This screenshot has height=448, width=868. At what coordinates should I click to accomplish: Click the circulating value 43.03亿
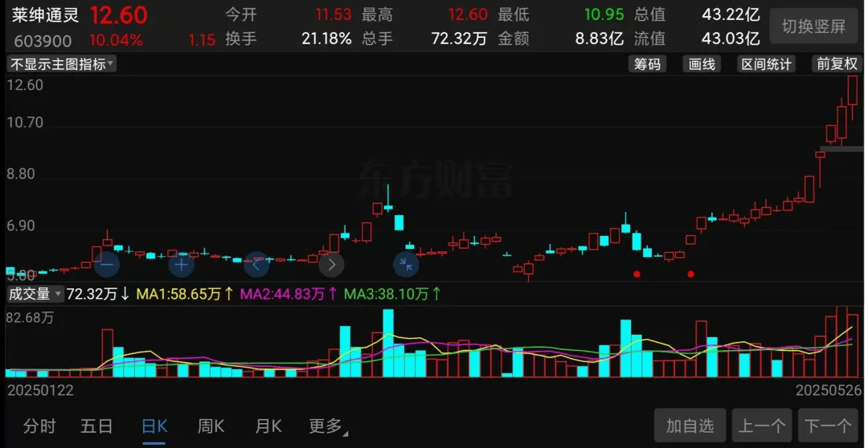click(x=731, y=39)
